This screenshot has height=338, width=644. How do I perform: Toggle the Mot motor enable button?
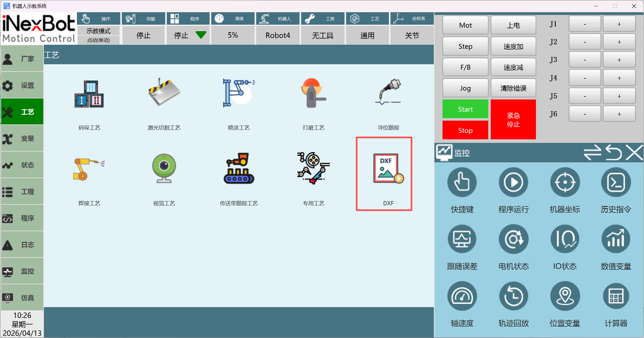click(x=465, y=25)
